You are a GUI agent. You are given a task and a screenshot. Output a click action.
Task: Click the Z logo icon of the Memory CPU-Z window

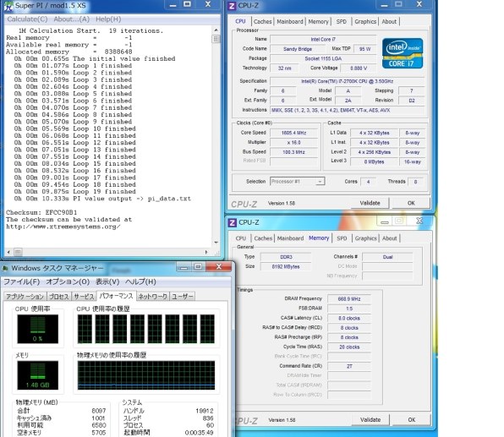(232, 222)
